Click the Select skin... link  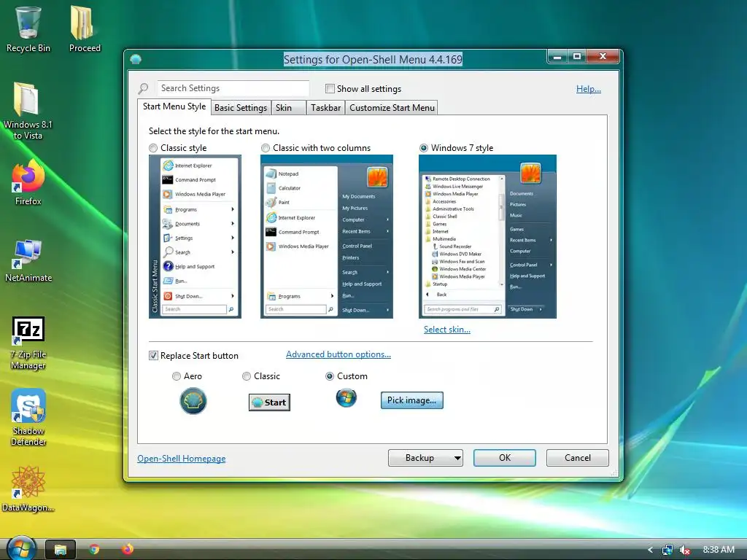[447, 330]
